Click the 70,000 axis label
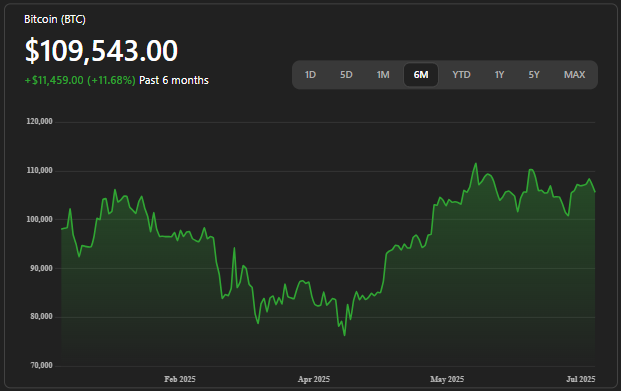Viewport: 621px width, 391px height. [41, 365]
